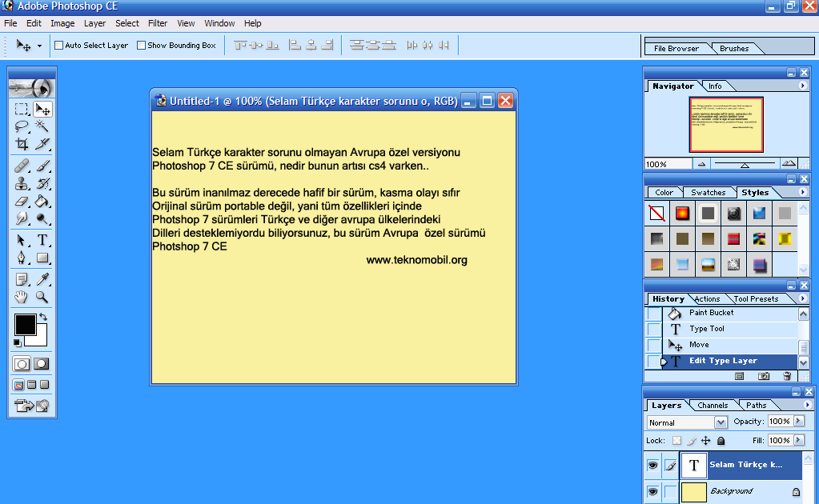This screenshot has height=504, width=819.
Task: Toggle lock transparent pixels in Layers
Action: click(677, 440)
